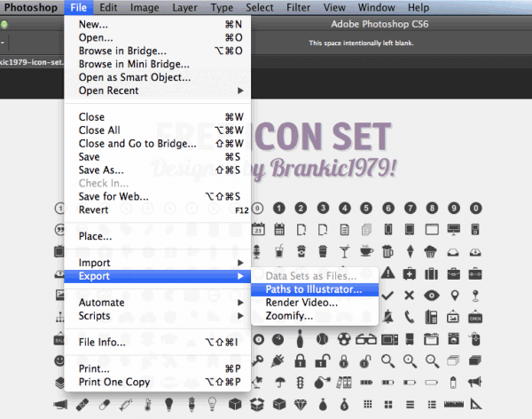The height and width of the screenshot is (419, 532).
Task: Open the Window menu
Action: point(376,7)
